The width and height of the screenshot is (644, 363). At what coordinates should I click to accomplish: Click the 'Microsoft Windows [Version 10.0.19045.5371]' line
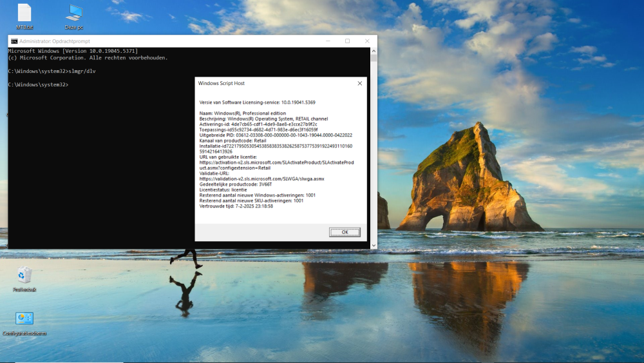(73, 51)
